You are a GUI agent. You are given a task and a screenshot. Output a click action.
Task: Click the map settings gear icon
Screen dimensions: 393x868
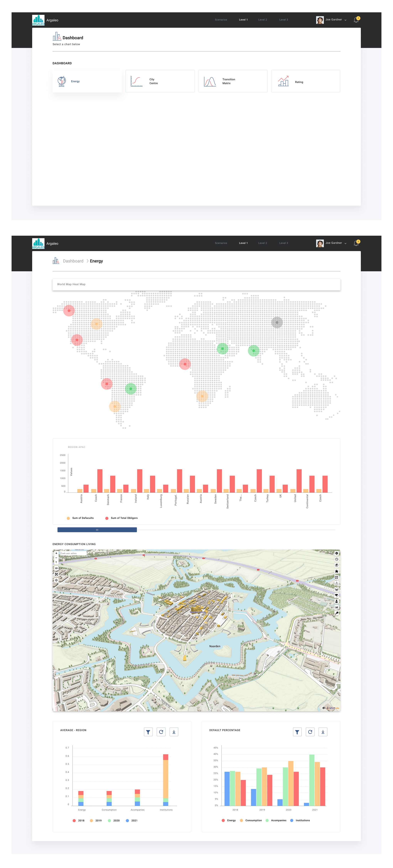336,553
